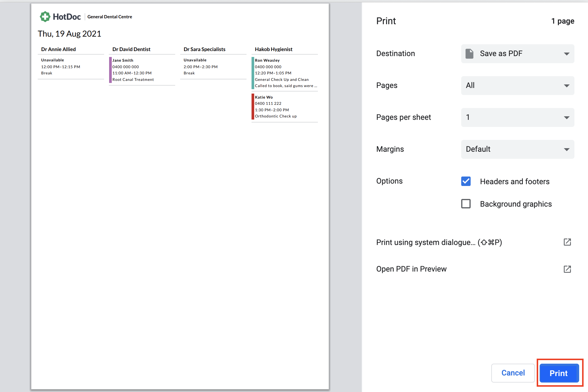Click the Dr Annie Allied column header

point(58,49)
